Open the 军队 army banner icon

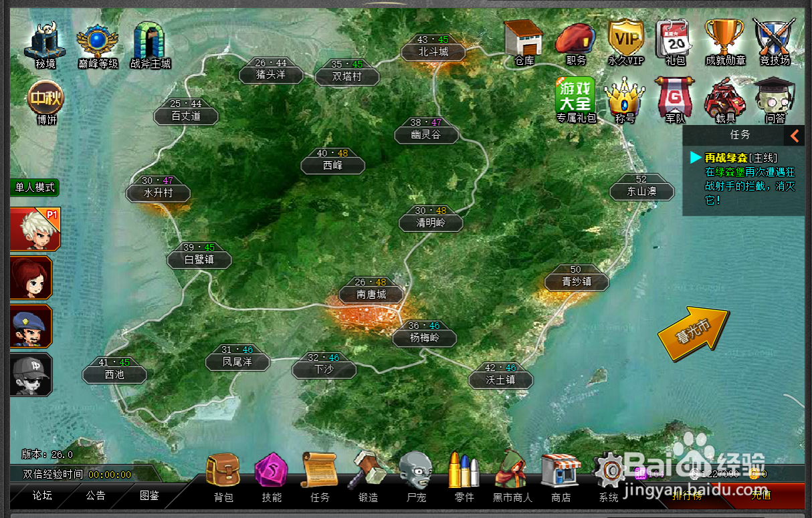coord(675,100)
